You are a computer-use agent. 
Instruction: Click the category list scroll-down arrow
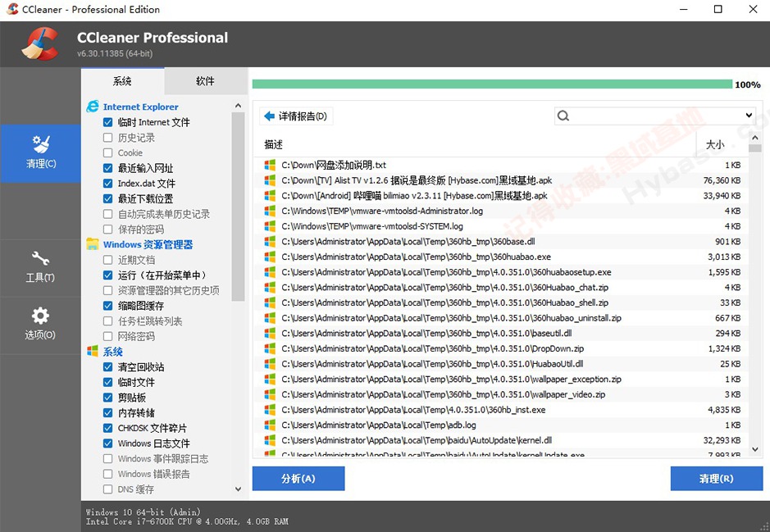[x=238, y=489]
